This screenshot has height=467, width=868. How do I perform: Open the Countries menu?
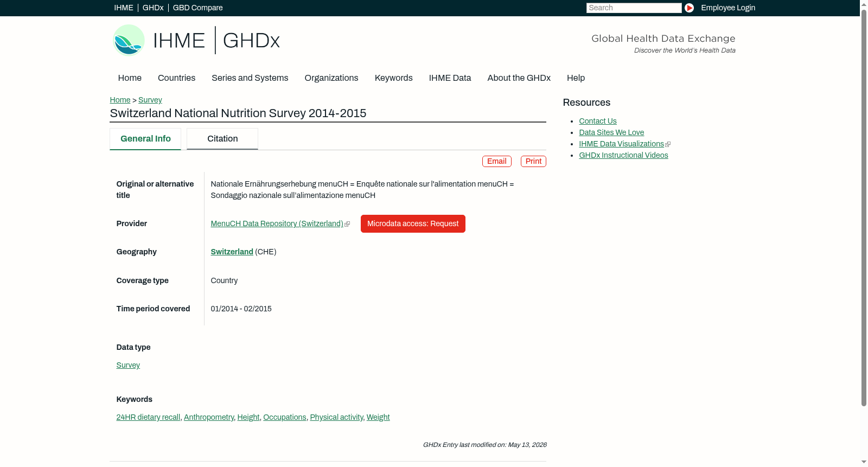click(x=176, y=78)
